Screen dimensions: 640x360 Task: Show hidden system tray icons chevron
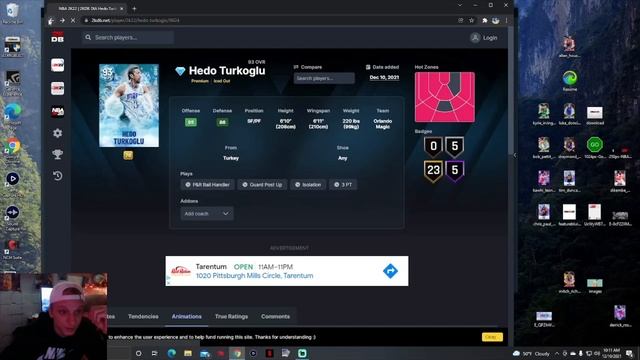[557, 353]
